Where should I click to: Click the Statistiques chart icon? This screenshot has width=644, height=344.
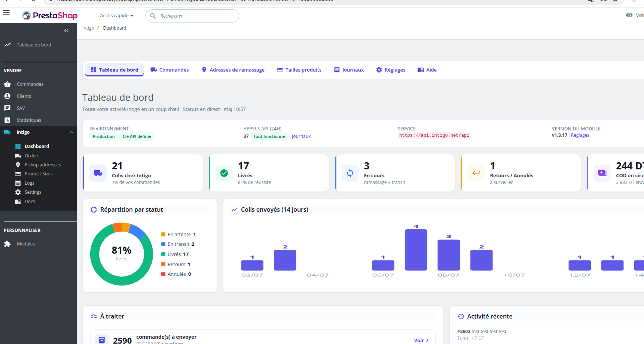pyautogui.click(x=7, y=120)
